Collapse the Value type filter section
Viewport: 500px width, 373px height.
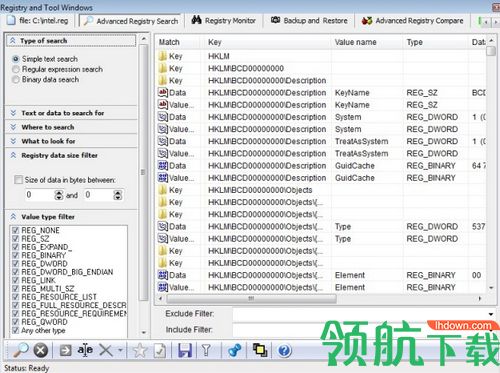pyautogui.click(x=13, y=217)
